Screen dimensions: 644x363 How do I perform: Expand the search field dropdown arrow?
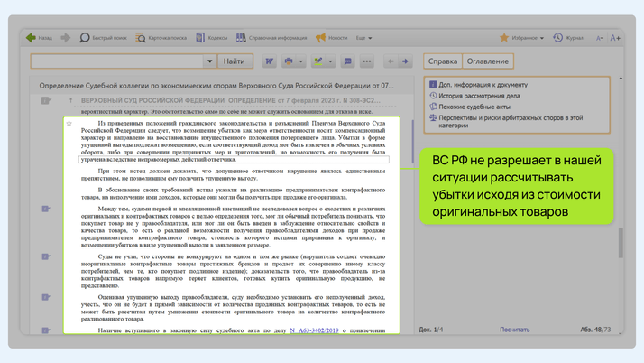click(209, 61)
